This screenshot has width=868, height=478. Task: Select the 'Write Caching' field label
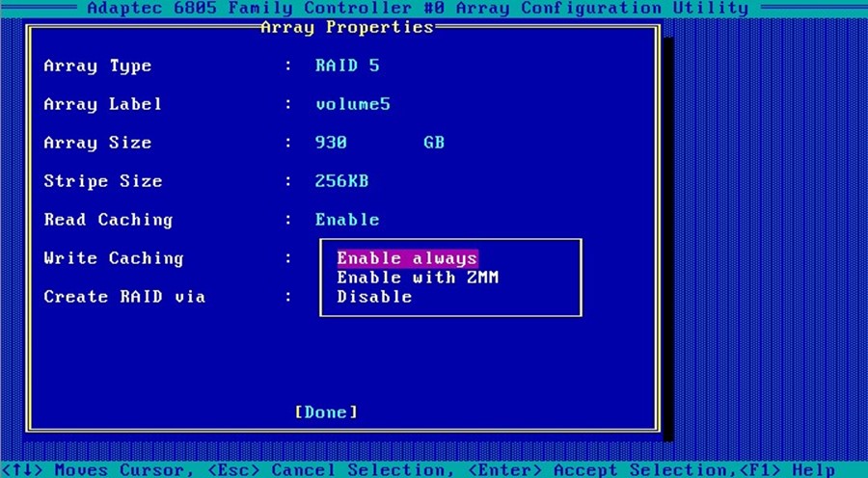point(113,258)
